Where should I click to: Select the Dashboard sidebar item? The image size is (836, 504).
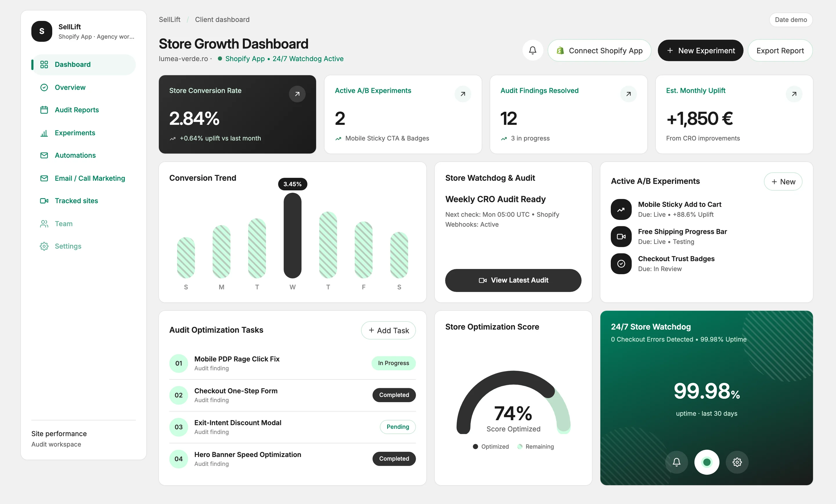point(84,64)
